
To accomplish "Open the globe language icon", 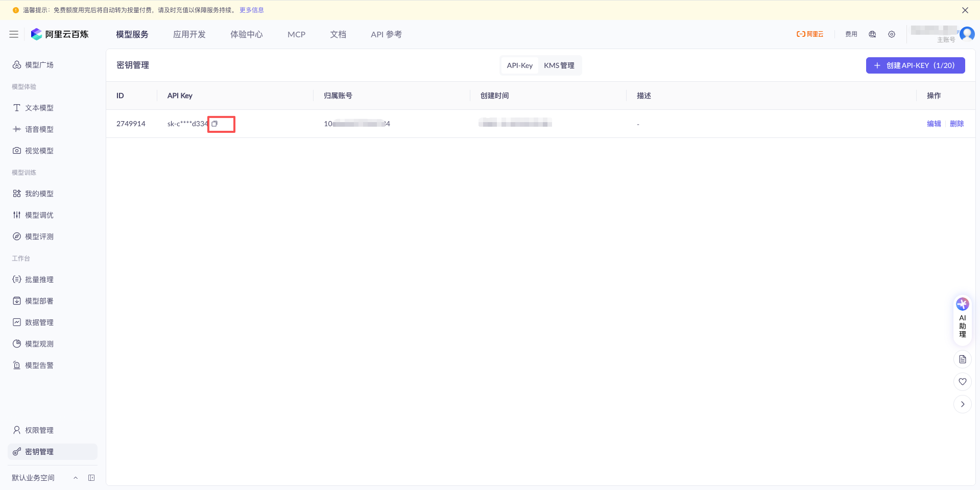I will coord(872,34).
